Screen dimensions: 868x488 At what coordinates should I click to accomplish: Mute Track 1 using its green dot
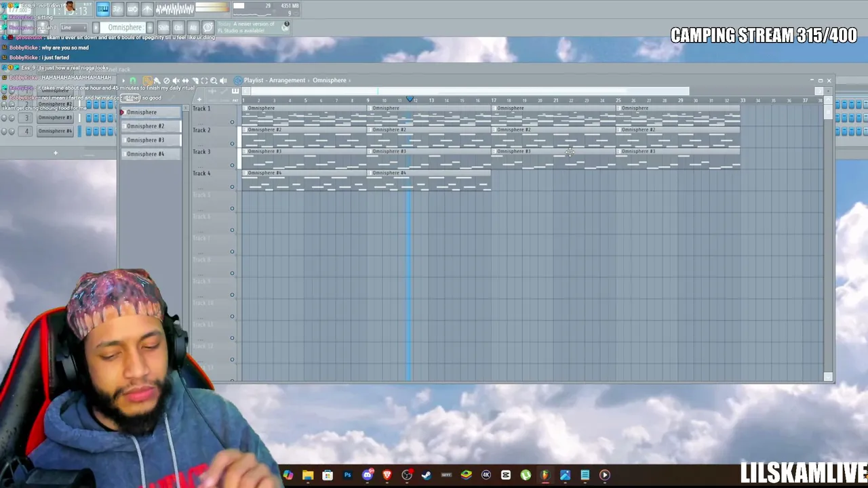pos(232,122)
